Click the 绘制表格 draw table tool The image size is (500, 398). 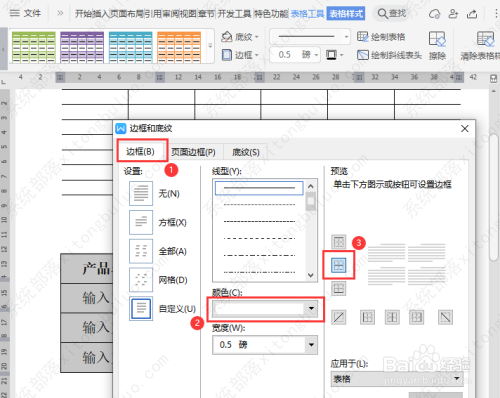pyautogui.click(x=381, y=37)
